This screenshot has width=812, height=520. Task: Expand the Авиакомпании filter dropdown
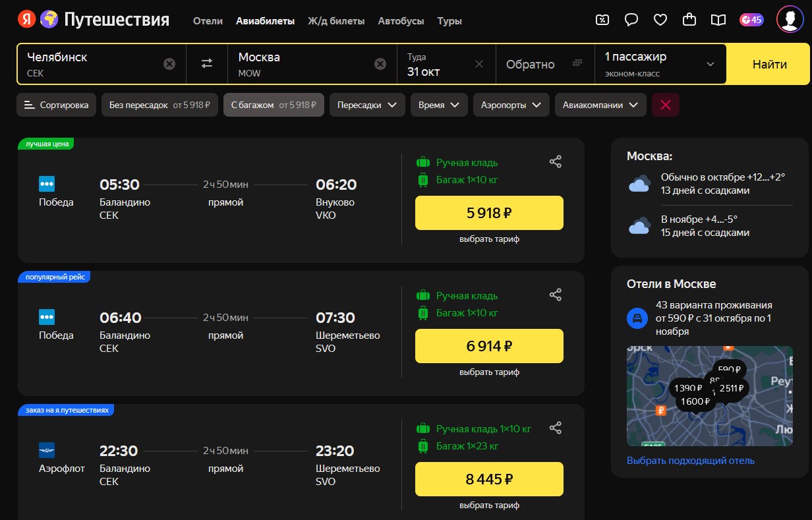pyautogui.click(x=600, y=105)
